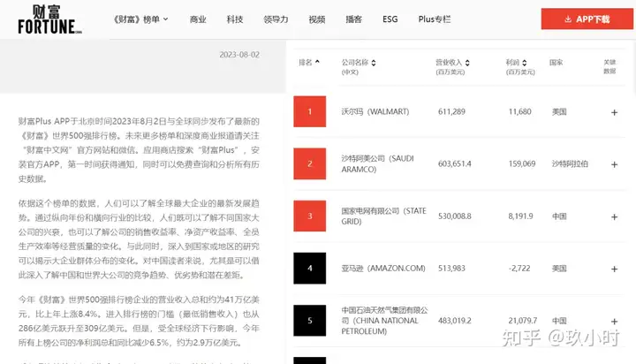Click the profit value 159,069
The height and width of the screenshot is (364, 636).
click(522, 163)
